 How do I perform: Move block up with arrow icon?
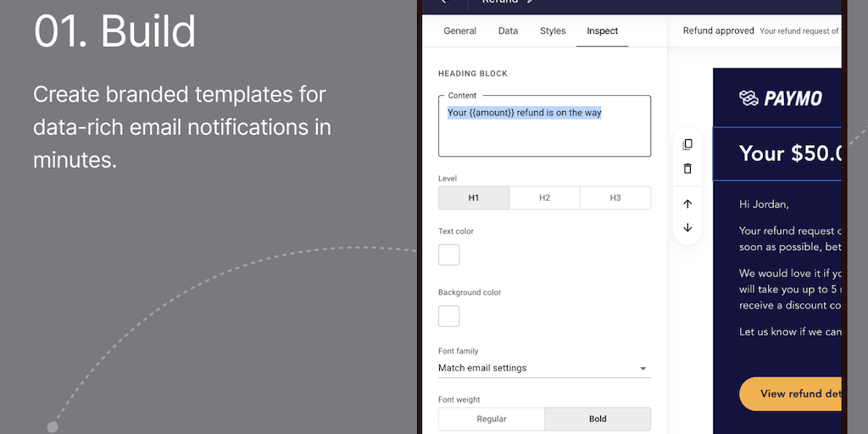[687, 203]
